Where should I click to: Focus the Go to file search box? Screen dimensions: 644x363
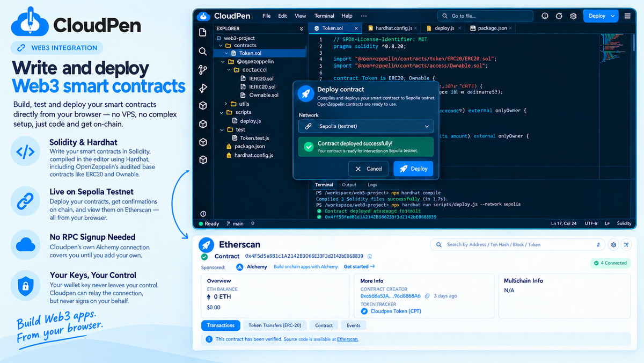click(486, 16)
